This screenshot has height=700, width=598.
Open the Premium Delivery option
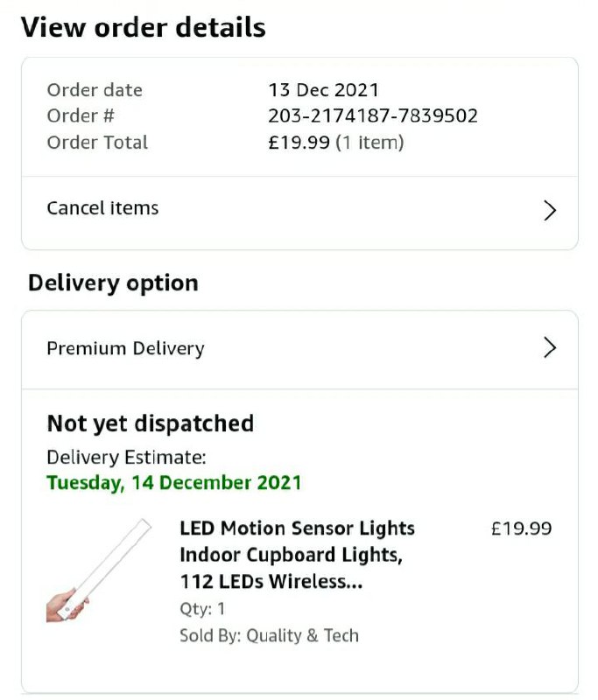point(299,349)
